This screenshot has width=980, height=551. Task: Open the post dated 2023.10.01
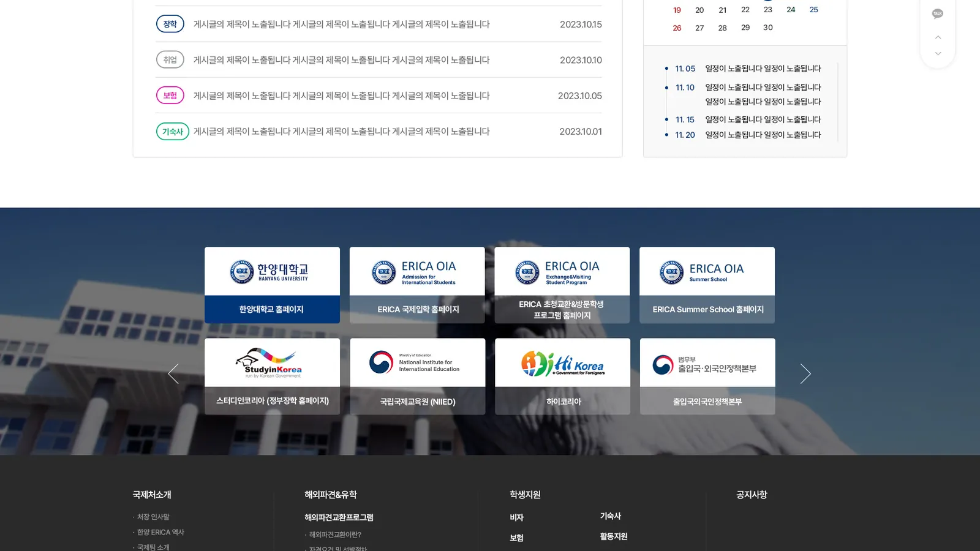(x=379, y=131)
